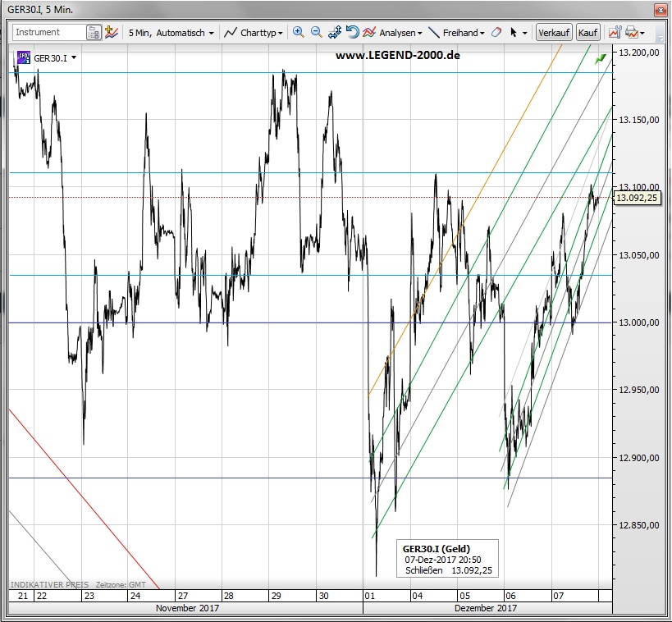This screenshot has width=672, height=622.
Task: Open chart settings wrench icon
Action: 615,32
